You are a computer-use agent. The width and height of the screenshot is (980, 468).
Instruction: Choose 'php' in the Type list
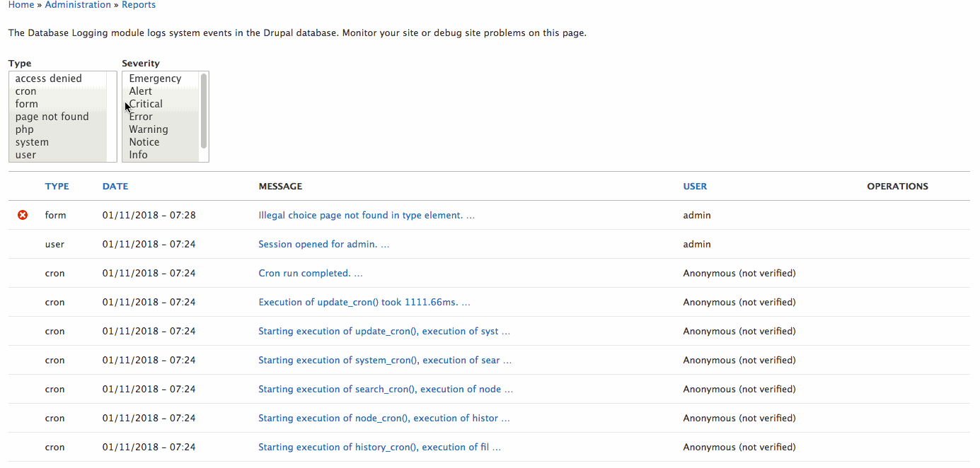pos(25,129)
